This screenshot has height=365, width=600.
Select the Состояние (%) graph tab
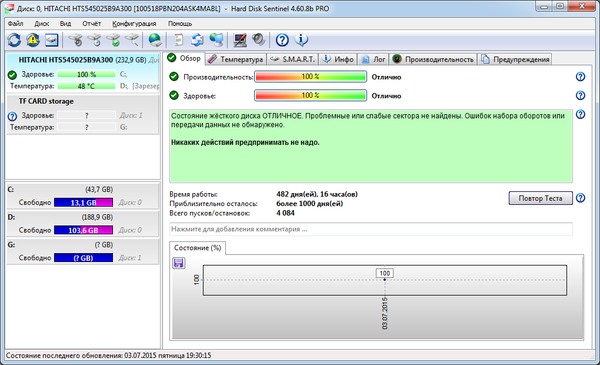[x=197, y=248]
